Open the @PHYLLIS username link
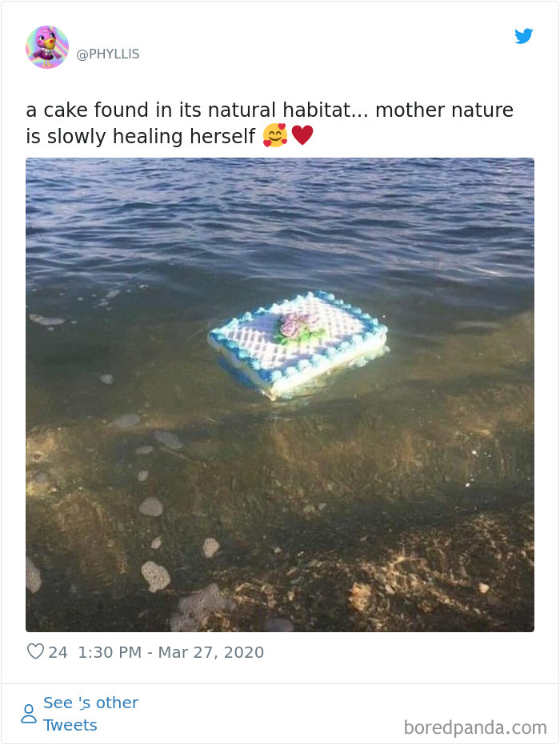The width and height of the screenshot is (560, 745). tap(109, 55)
